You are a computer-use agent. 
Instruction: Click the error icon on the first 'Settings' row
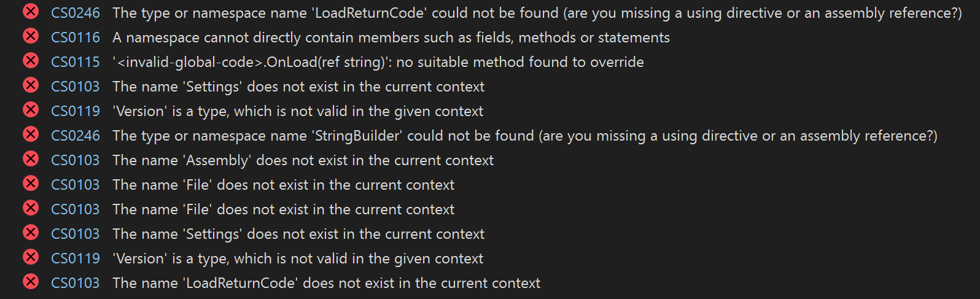[x=31, y=85]
